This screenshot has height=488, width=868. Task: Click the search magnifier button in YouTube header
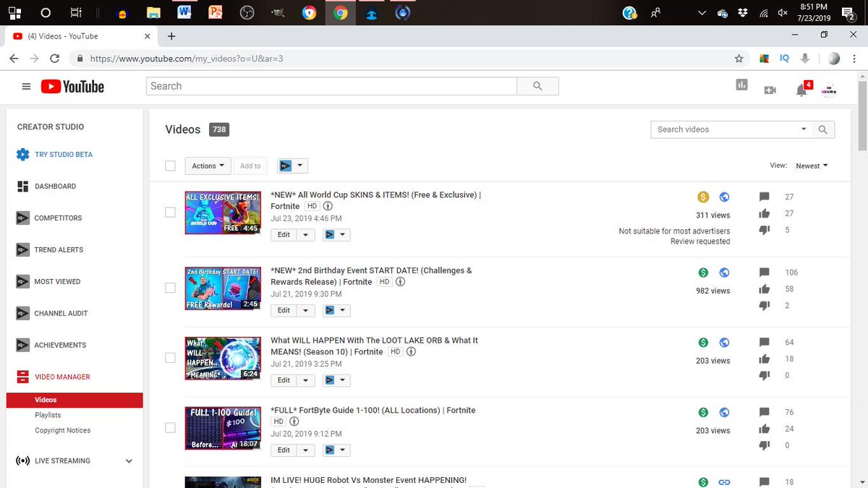coord(537,86)
